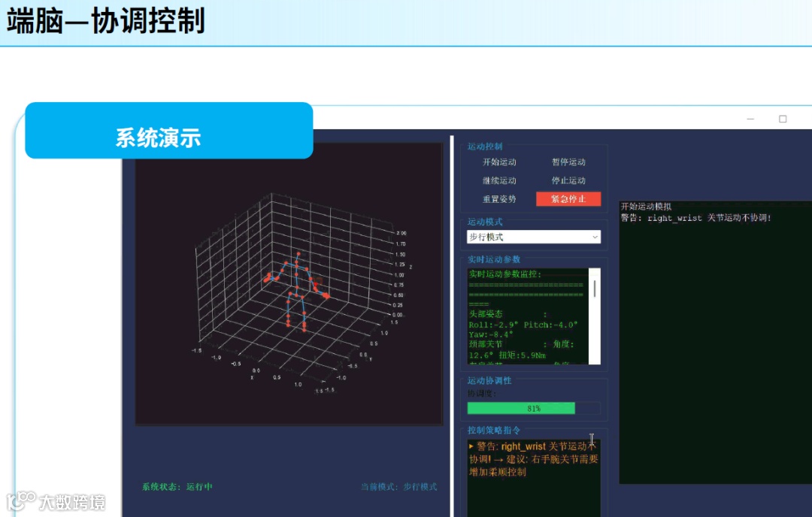
Task: Click the 运动模式 group label
Action: click(x=485, y=222)
